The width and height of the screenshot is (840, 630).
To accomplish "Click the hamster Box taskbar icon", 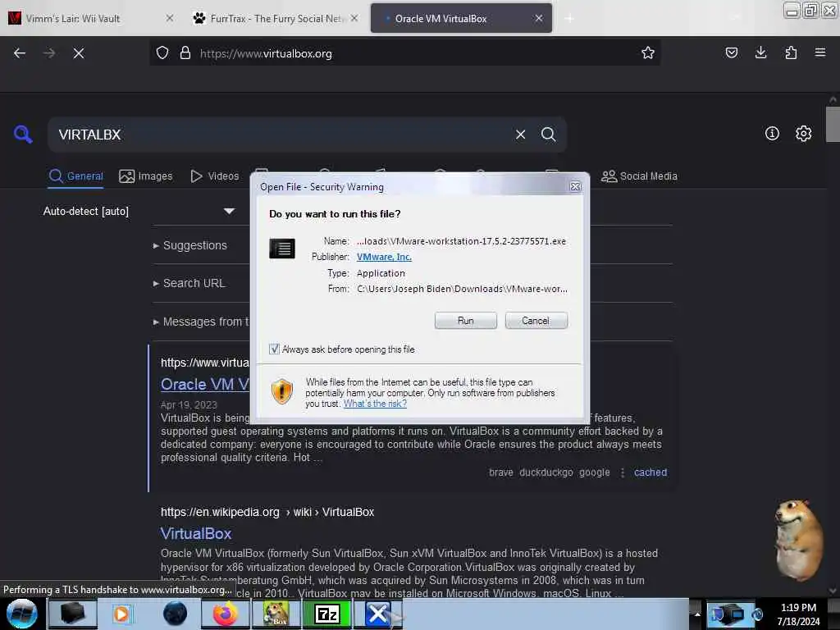I will (x=276, y=614).
